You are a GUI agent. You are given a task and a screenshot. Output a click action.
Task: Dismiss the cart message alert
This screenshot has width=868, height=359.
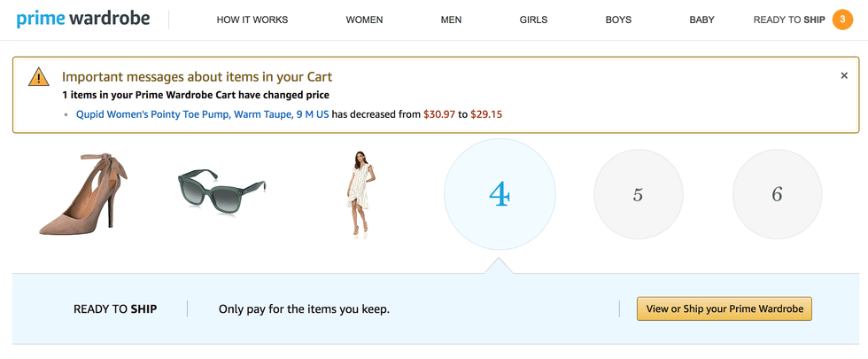844,76
